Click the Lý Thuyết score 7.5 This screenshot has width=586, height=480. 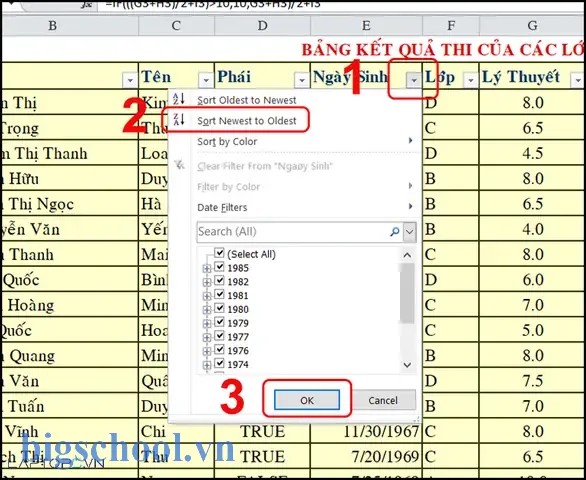tap(532, 381)
